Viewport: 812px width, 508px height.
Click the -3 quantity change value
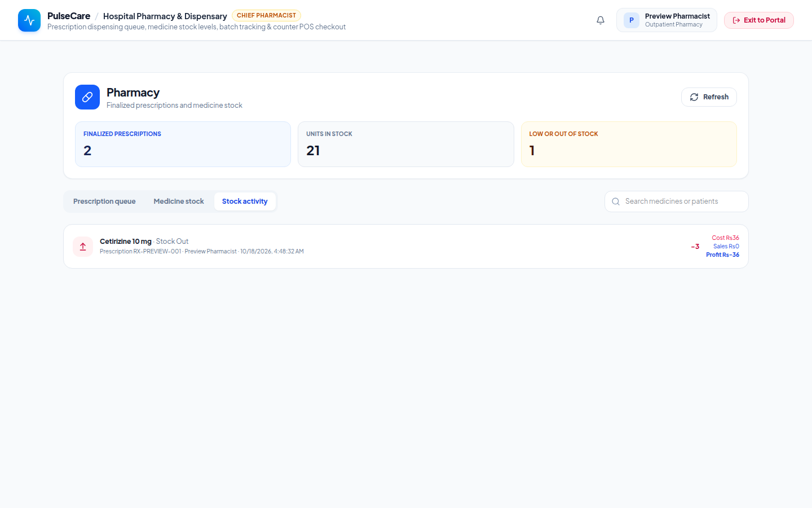click(x=695, y=247)
